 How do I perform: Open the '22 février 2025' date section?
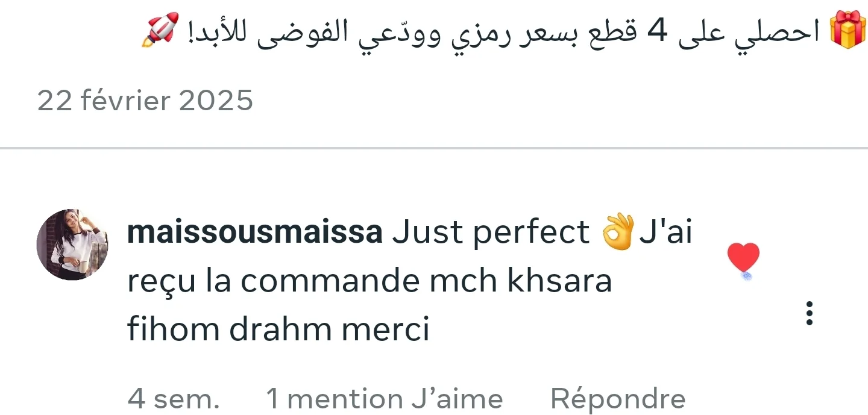point(145,101)
